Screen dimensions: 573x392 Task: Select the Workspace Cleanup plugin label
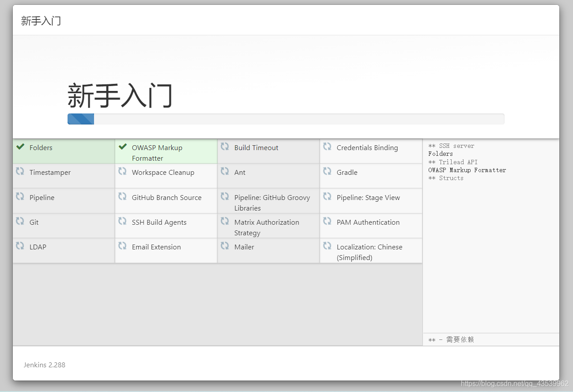[163, 173]
